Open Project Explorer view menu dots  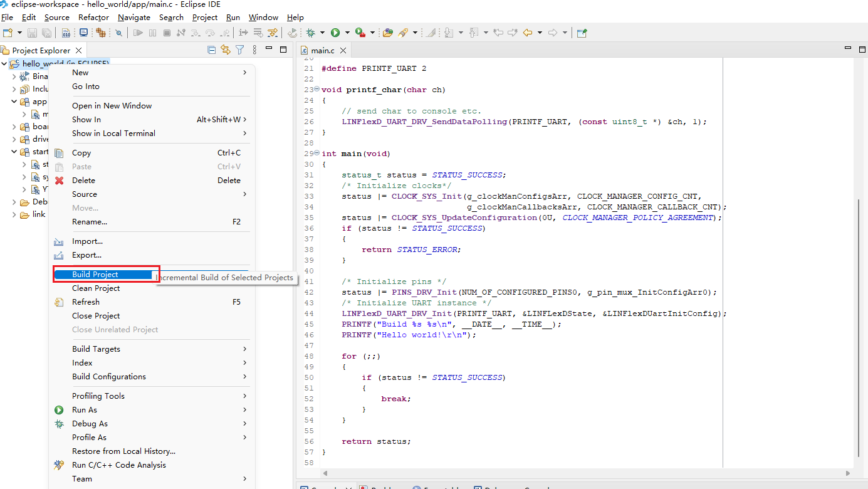point(254,50)
